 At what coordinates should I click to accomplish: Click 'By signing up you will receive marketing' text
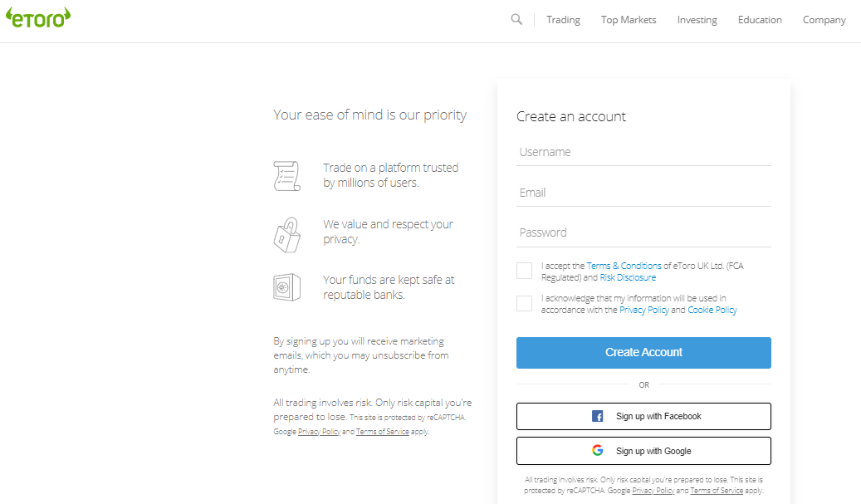361,355
